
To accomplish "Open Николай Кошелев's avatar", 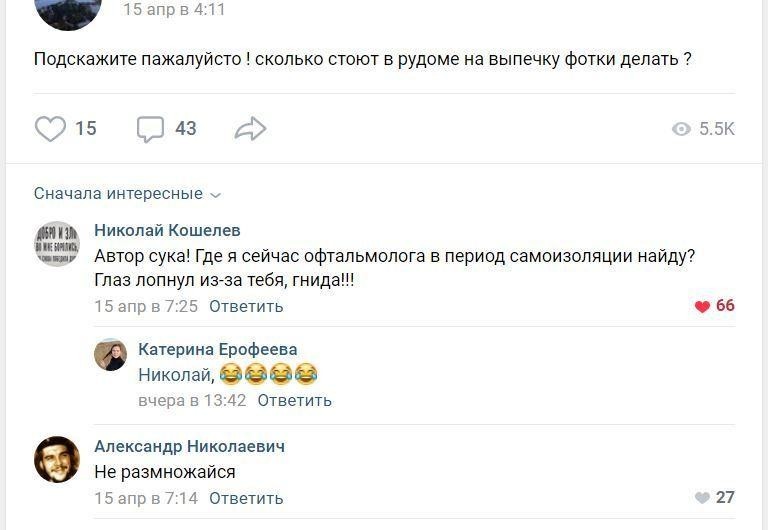I will point(57,244).
